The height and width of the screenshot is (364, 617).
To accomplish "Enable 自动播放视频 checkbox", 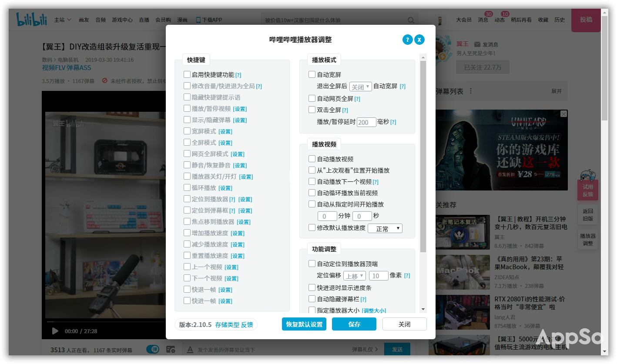I will pos(312,159).
